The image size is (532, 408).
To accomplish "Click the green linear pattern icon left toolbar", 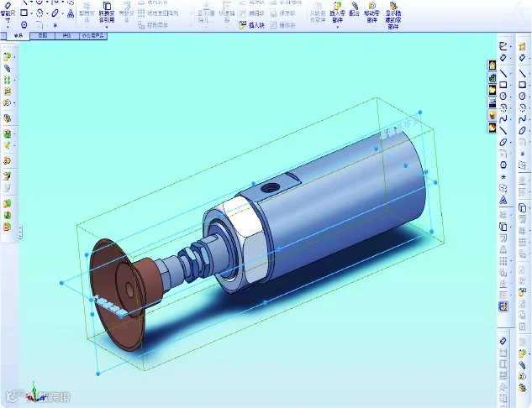I will [x=7, y=80].
